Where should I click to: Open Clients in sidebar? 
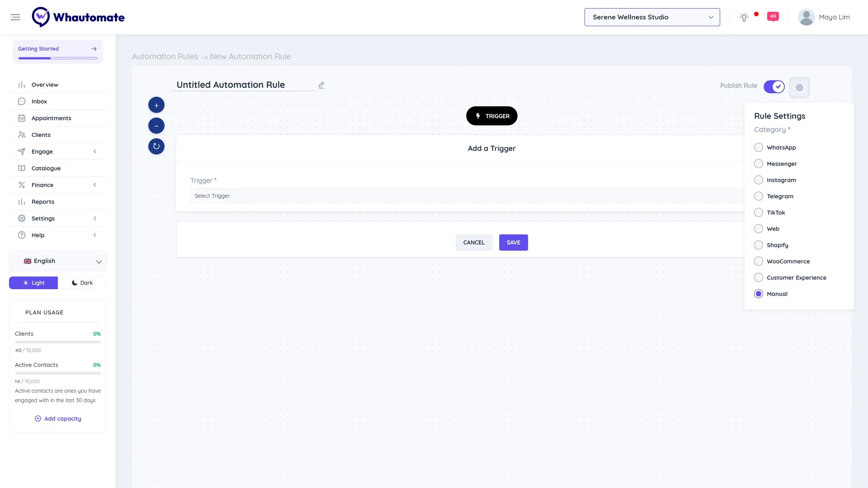pos(58,135)
